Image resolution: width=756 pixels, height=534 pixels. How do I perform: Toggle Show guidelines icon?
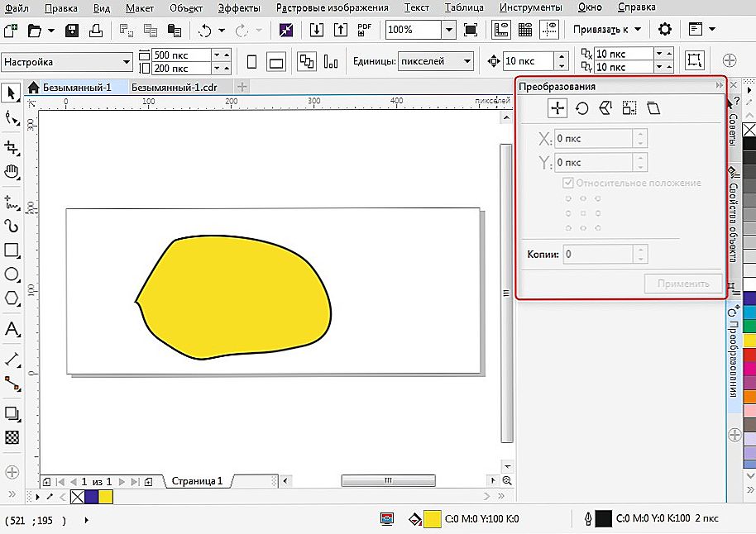[x=549, y=30]
